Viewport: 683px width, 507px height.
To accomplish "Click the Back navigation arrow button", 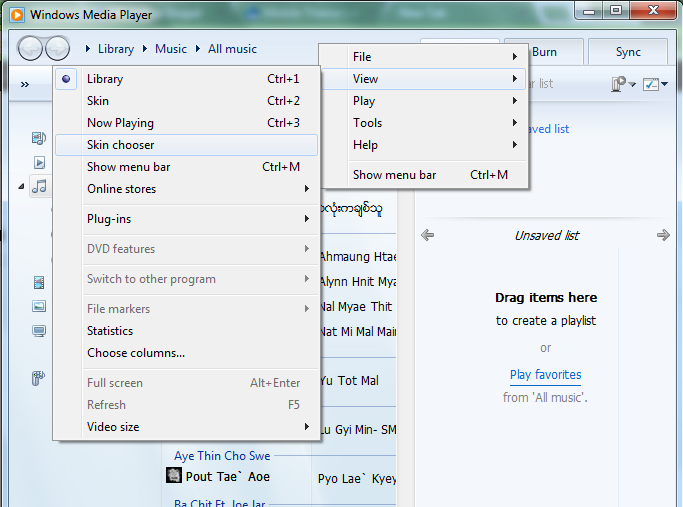I will point(30,48).
